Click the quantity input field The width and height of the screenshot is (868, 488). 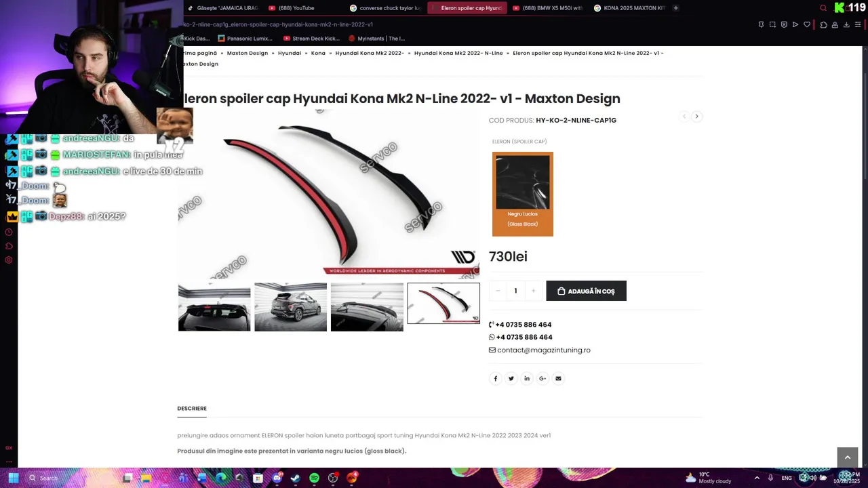[x=515, y=291]
